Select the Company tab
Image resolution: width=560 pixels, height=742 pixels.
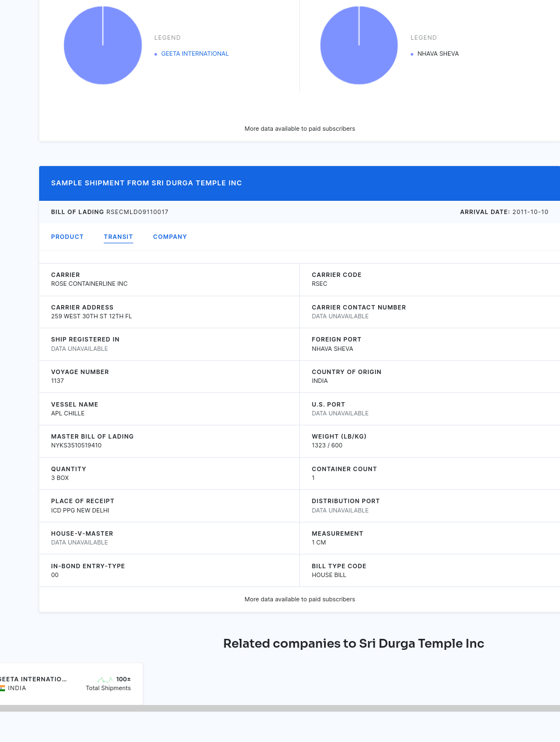click(x=170, y=237)
